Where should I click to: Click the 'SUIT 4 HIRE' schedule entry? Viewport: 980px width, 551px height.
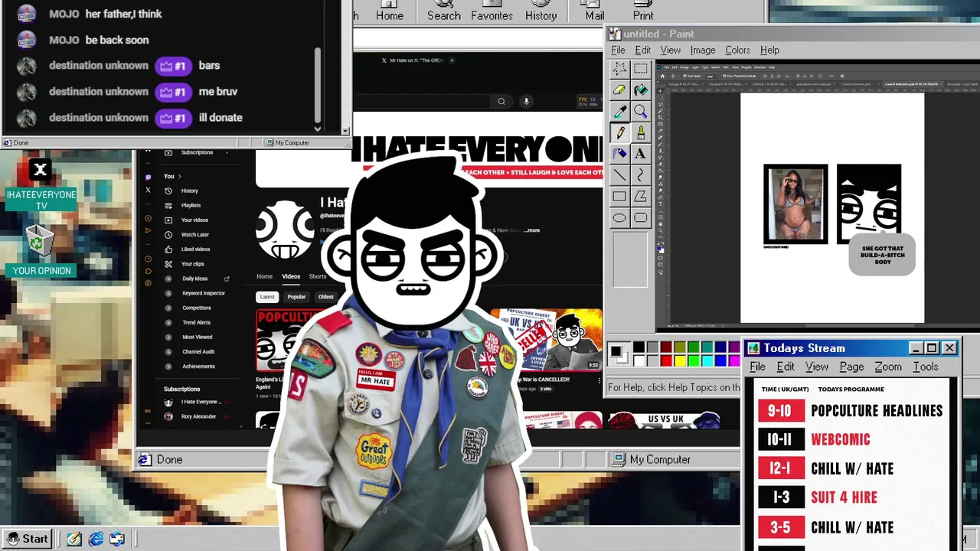[844, 497]
